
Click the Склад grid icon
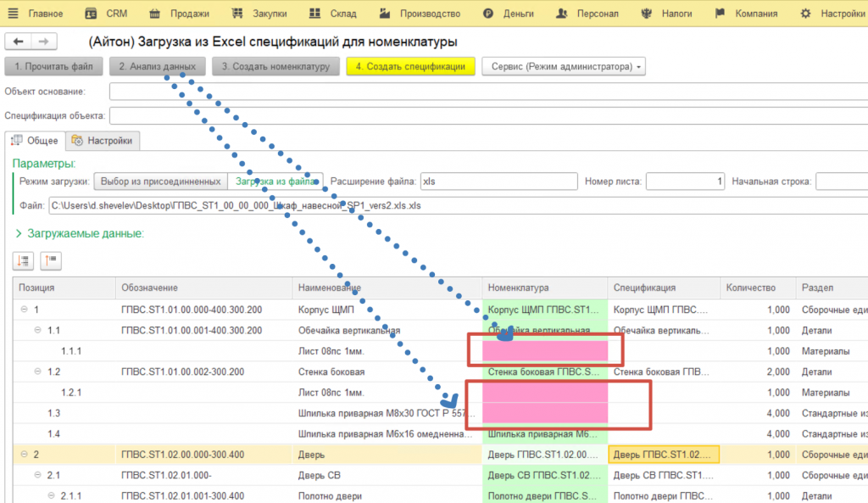314,14
